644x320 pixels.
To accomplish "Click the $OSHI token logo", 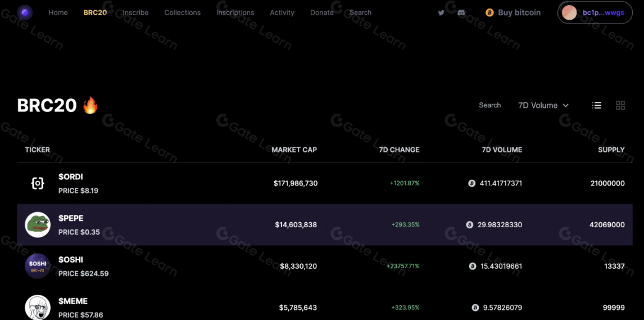I will [38, 266].
